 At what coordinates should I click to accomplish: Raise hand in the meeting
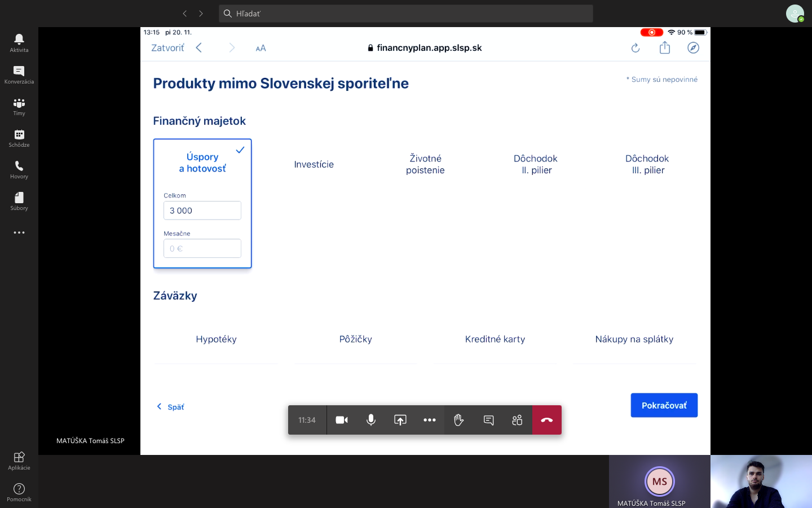point(459,420)
